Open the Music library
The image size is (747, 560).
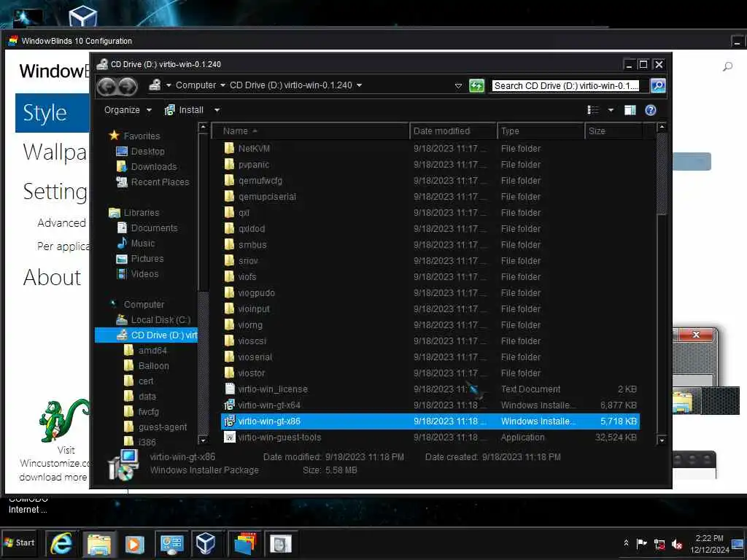[142, 244]
